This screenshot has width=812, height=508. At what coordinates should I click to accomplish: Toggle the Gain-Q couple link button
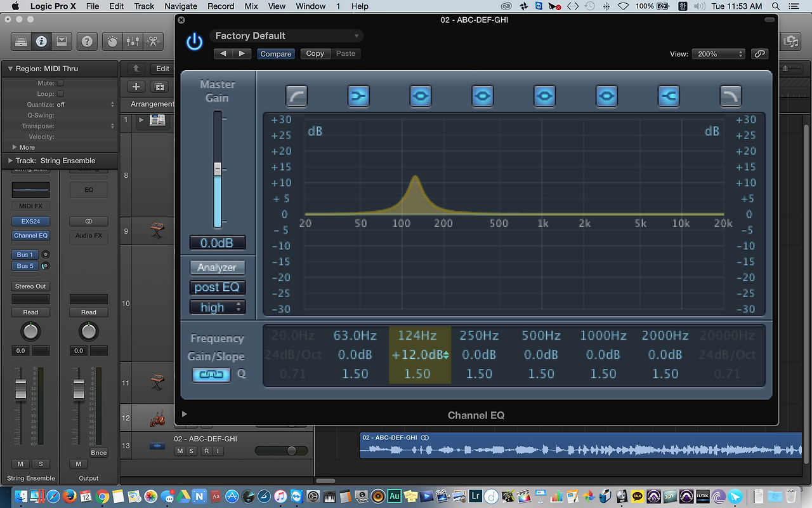[211, 375]
